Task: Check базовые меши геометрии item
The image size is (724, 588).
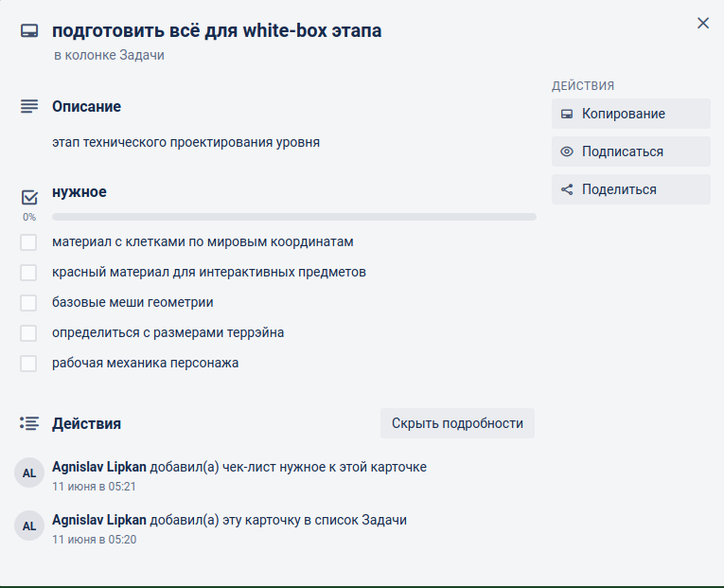Action: point(28,303)
